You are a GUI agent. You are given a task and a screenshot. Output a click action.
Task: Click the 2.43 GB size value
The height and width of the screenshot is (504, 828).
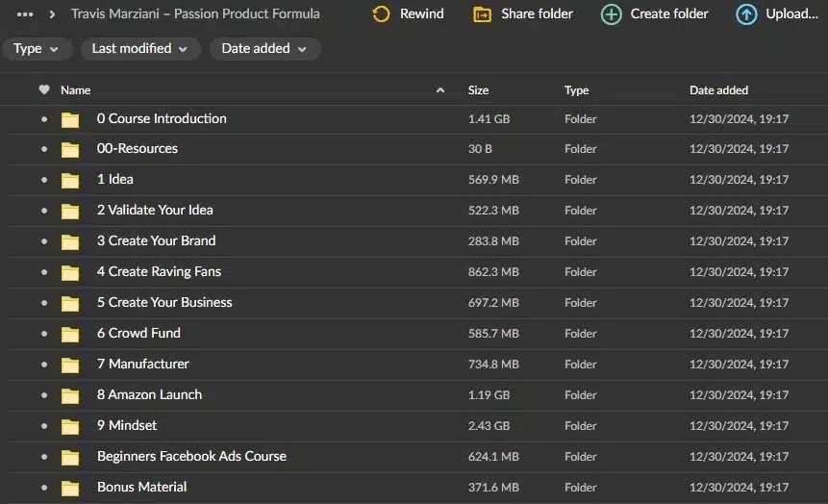[x=489, y=426]
